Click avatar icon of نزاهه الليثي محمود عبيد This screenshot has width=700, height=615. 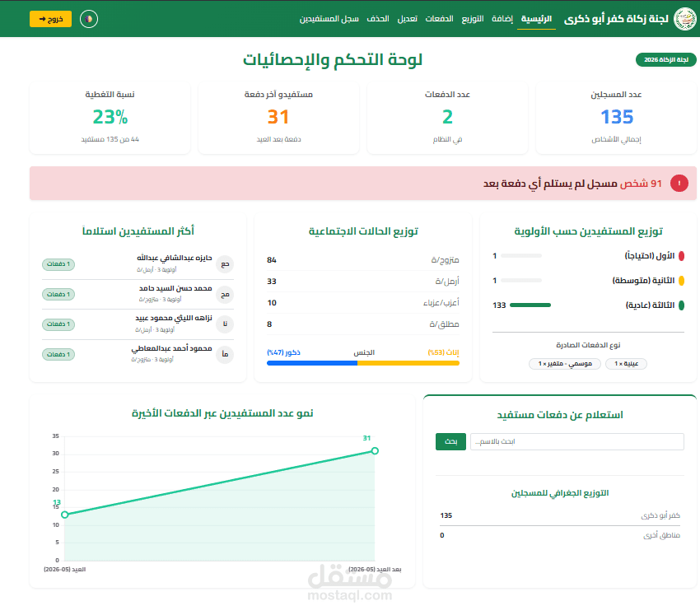pyautogui.click(x=225, y=324)
